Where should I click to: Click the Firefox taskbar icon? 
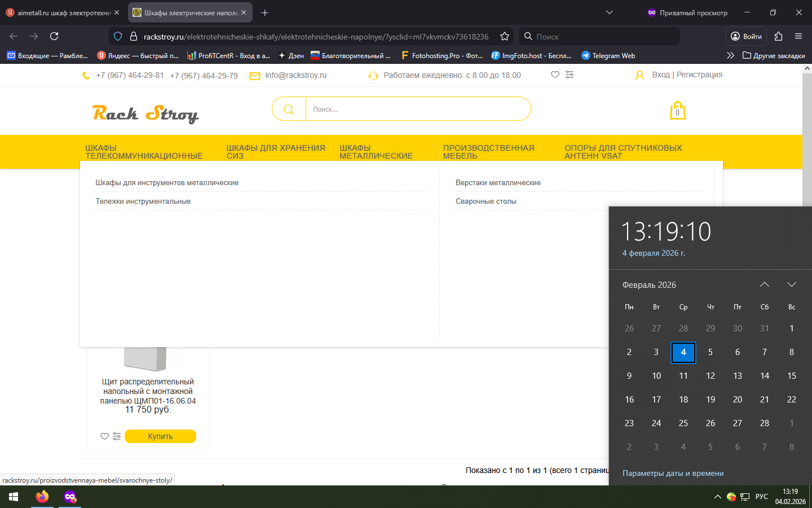tap(42, 497)
